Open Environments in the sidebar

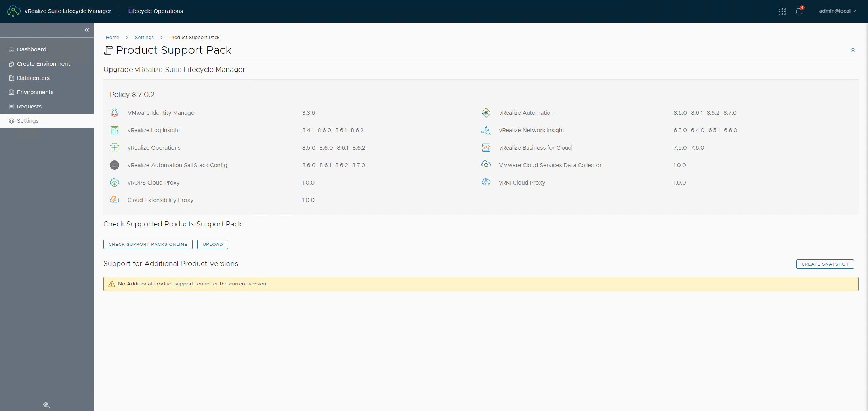point(47,92)
